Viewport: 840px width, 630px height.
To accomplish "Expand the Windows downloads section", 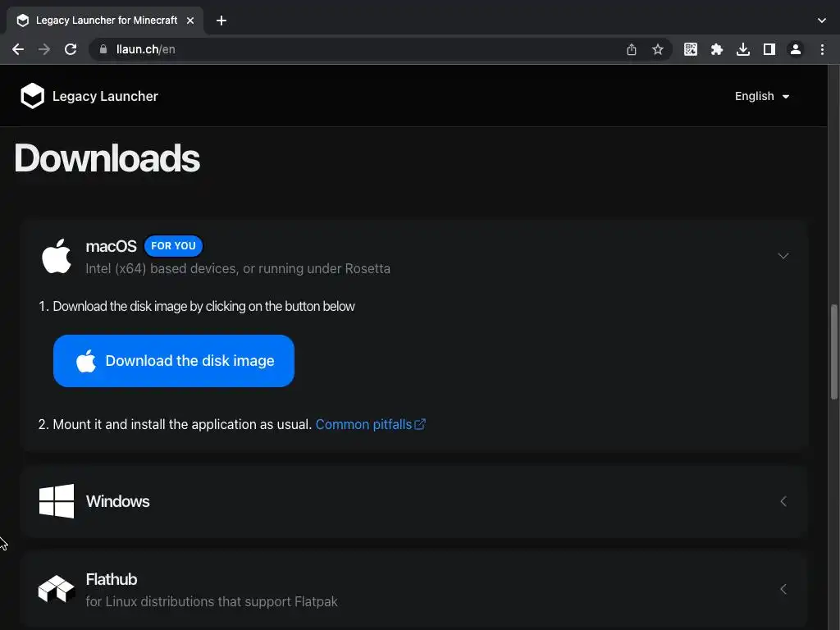I will pyautogui.click(x=783, y=501).
